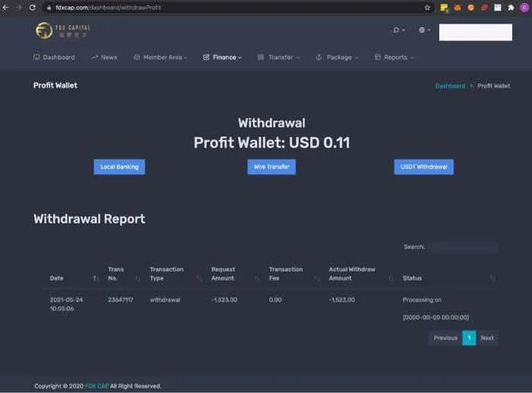
Task: Open the purple browser profile avatar
Action: [x=524, y=8]
